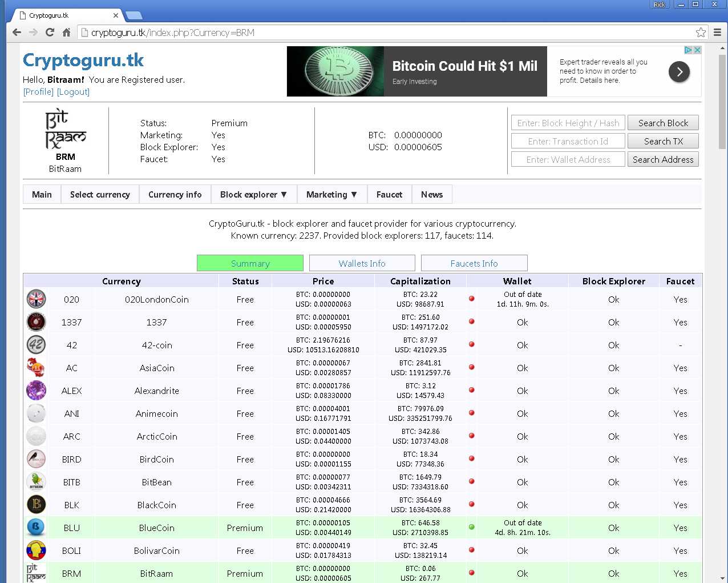Open a new tab beside the Cryptoguru.tk tab
Viewport: 728px width, 583px height.
point(134,15)
